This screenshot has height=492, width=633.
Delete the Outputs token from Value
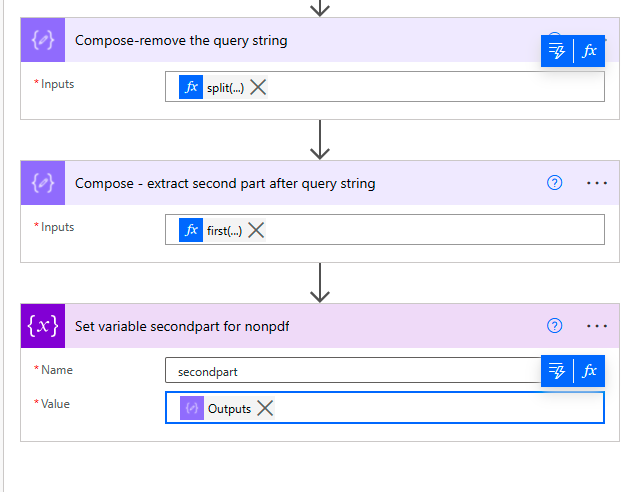(265, 408)
